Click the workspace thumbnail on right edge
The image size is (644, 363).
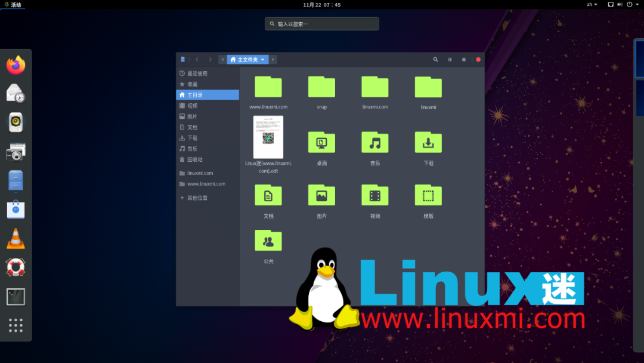(639, 59)
